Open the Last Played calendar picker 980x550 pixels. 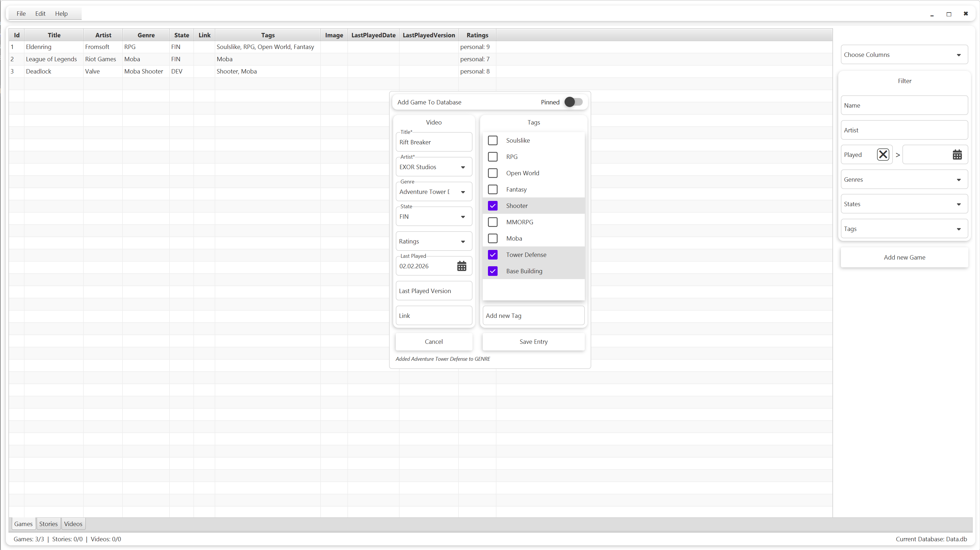(461, 266)
